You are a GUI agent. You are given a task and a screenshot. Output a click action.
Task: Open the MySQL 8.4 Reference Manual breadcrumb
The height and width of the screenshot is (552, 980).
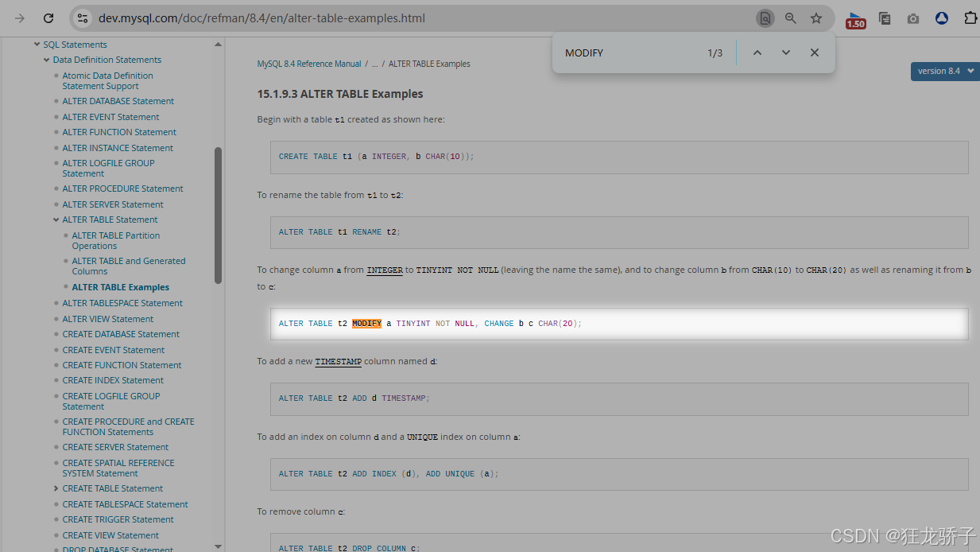pos(308,64)
